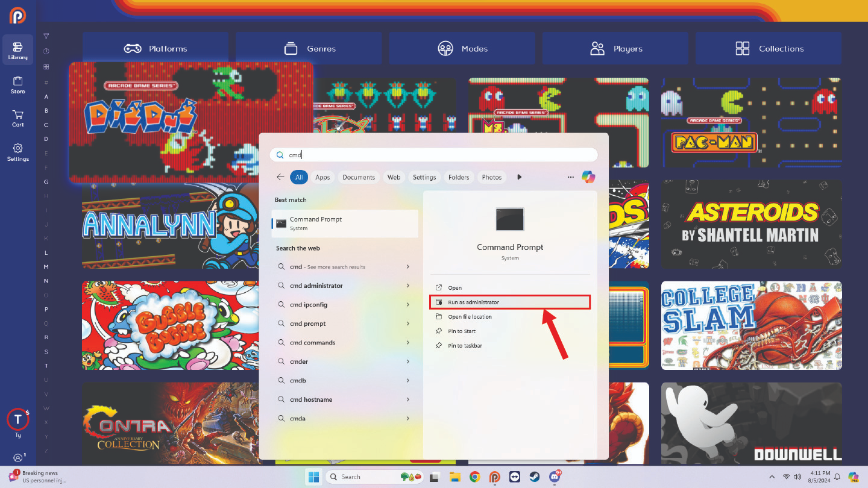Choose Run as administrator

tap(510, 302)
